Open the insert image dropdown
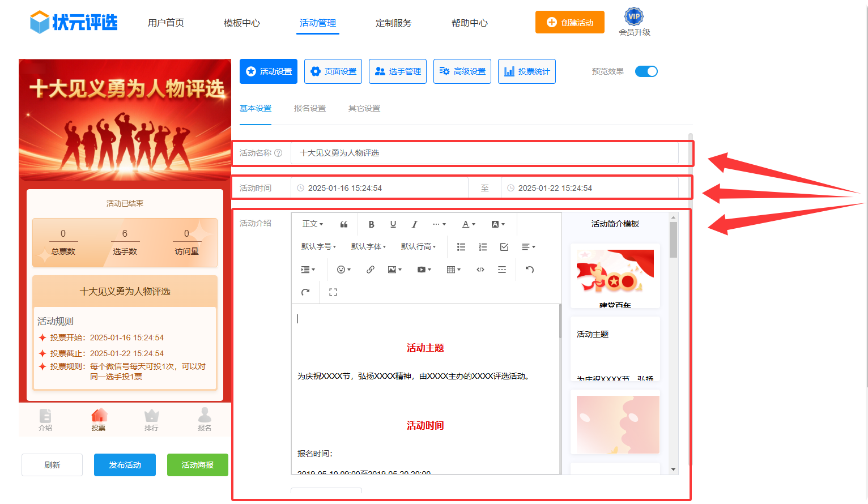Image resolution: width=868 pixels, height=504 pixels. [395, 270]
